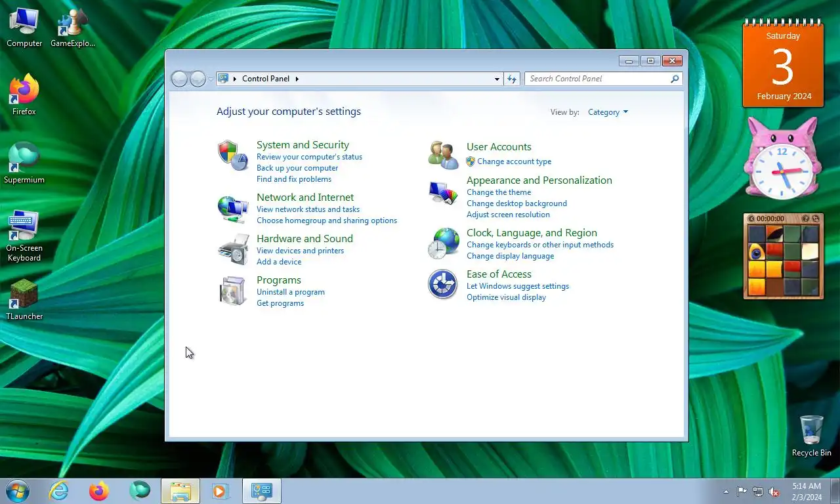840x504 pixels.
Task: Click the Add a device link
Action: point(279,262)
